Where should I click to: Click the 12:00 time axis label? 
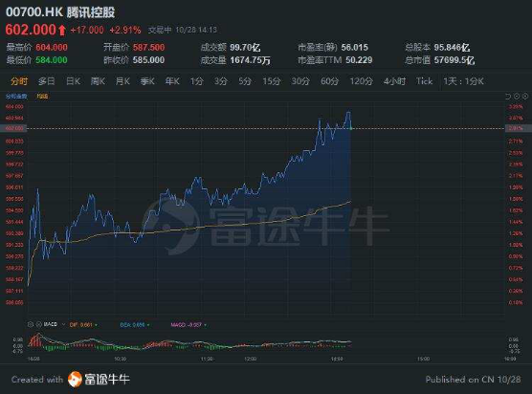pos(251,359)
